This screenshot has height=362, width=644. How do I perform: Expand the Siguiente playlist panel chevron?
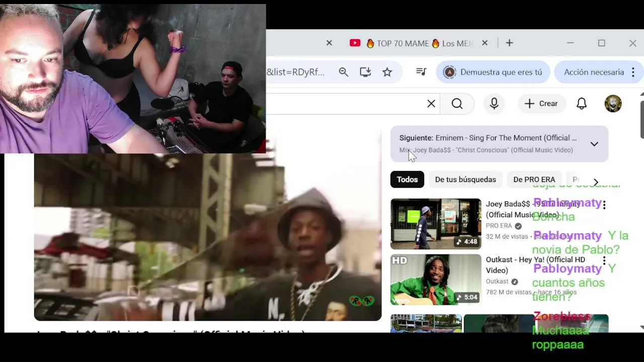pos(594,144)
